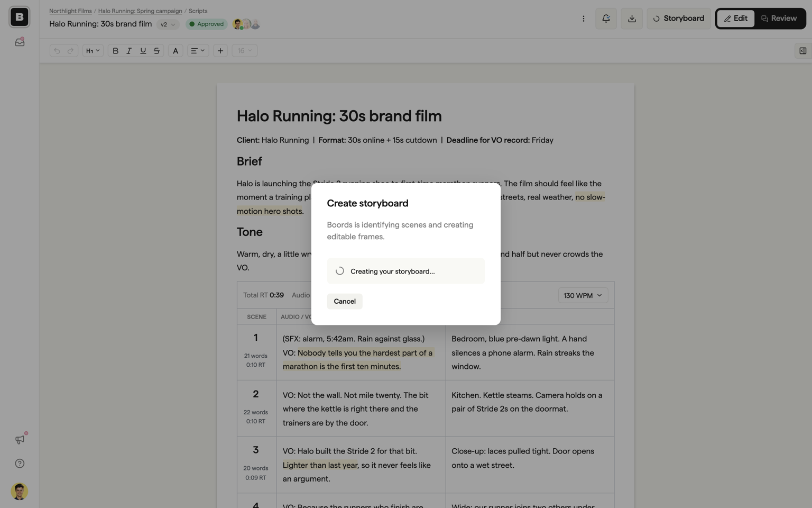Click the 'Total RT 0:39' readout

pos(263,295)
